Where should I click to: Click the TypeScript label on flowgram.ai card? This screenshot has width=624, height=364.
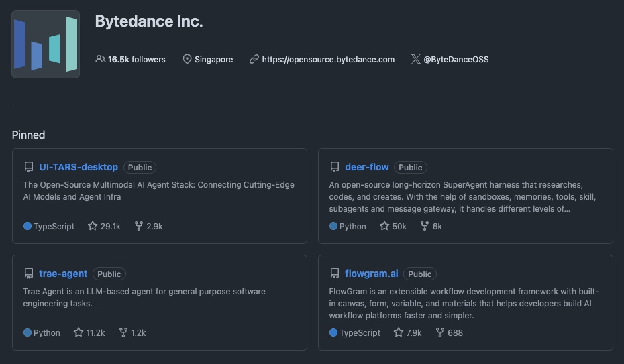[x=360, y=332]
